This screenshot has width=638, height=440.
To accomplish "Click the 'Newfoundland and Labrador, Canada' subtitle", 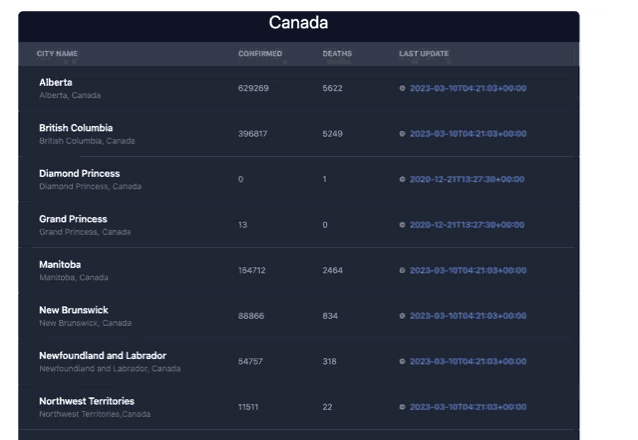I will point(110,369).
